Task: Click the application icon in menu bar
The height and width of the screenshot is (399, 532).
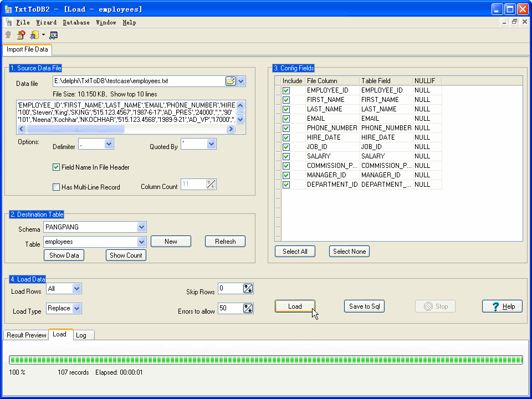Action: pyautogui.click(x=9, y=22)
